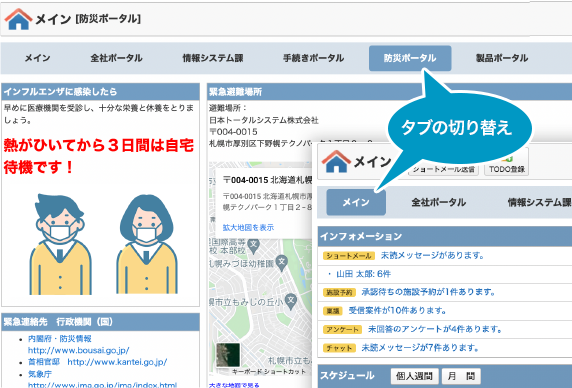Image resolution: width=572 pixels, height=388 pixels.
Task: Select the 製品ポータル tab
Action: coord(502,58)
